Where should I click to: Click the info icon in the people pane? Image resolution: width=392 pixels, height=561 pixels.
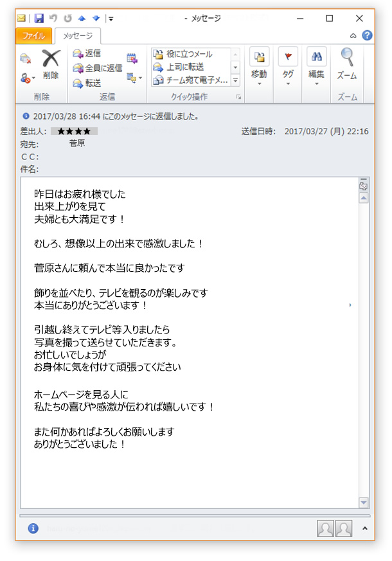point(33,528)
